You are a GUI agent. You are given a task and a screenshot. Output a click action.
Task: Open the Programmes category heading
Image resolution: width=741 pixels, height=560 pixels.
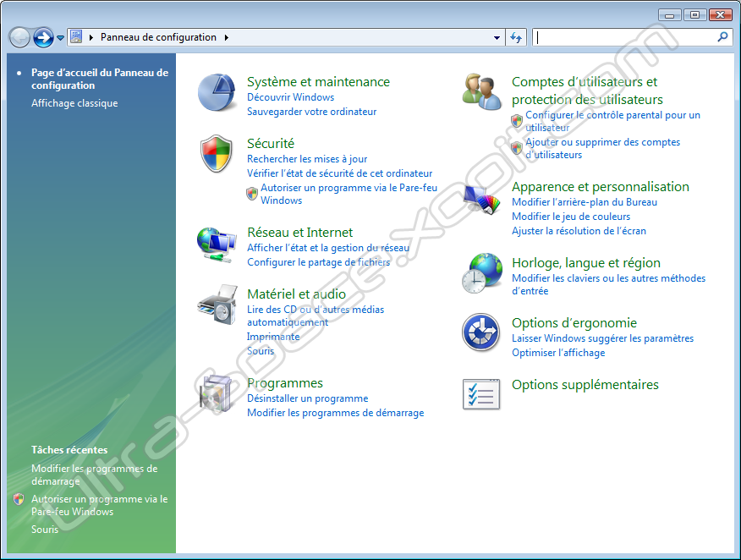coord(285,383)
